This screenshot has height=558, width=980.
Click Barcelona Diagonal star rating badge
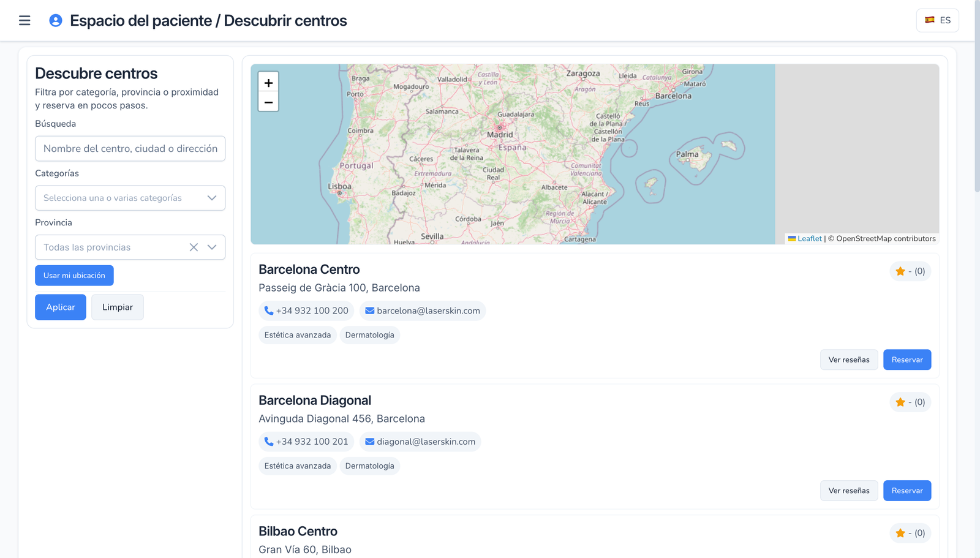pos(910,402)
